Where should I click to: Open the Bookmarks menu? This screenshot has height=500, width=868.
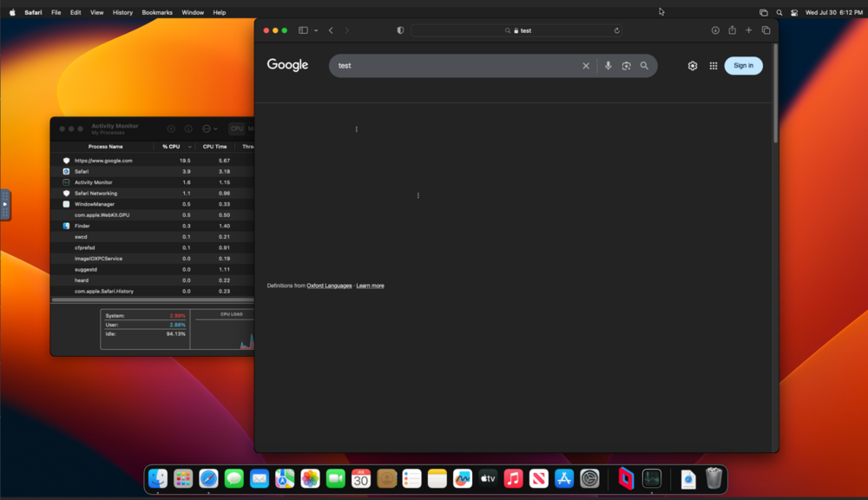[x=156, y=12]
